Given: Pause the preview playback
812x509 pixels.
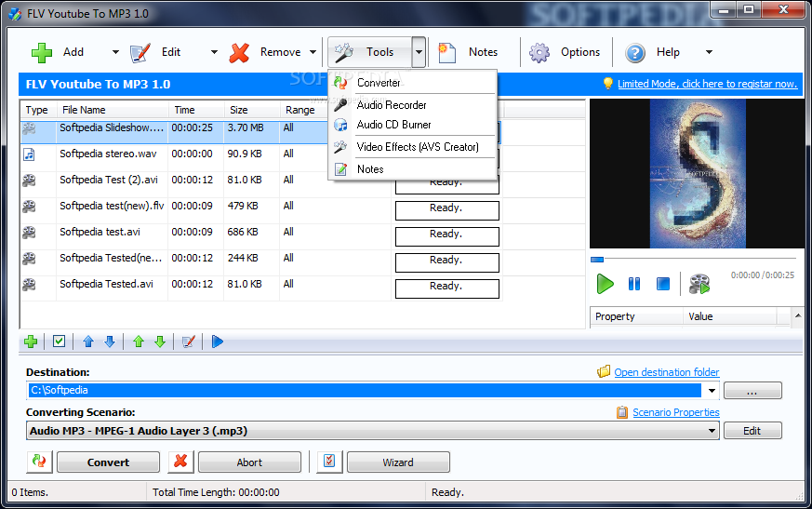Looking at the screenshot, I should [x=633, y=284].
